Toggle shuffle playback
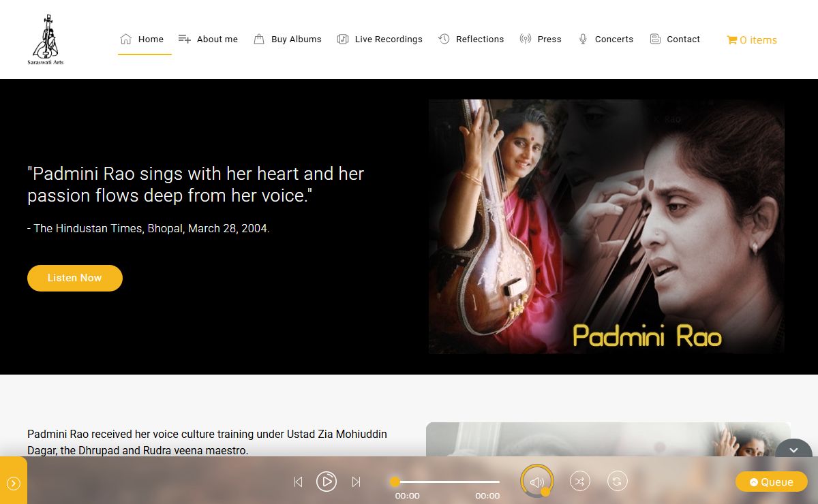This screenshot has height=504, width=818. pyautogui.click(x=579, y=482)
